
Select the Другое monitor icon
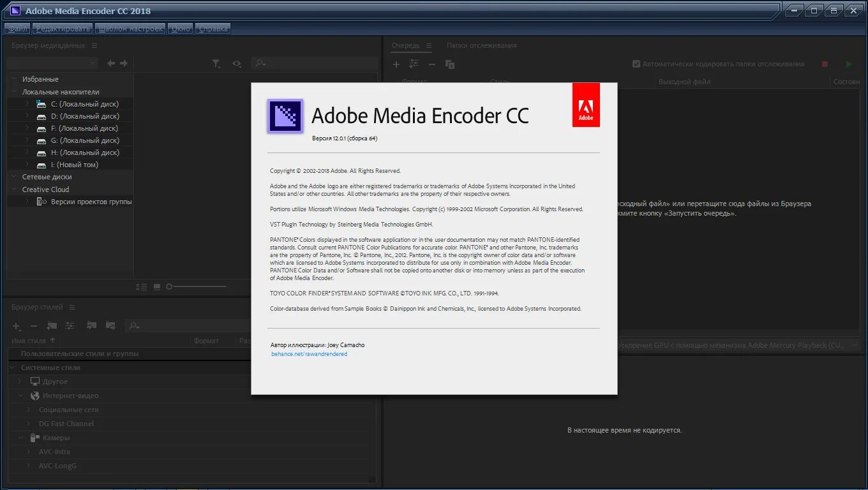click(x=35, y=382)
